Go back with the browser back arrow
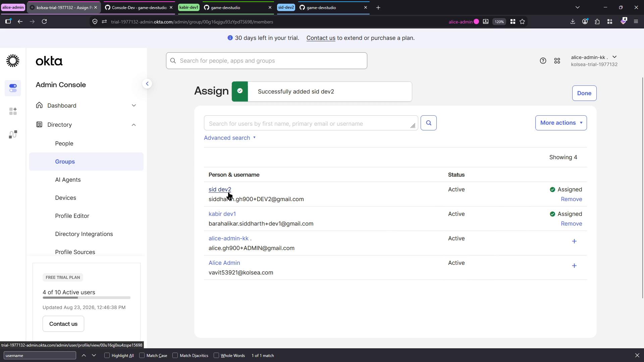The image size is (644, 362). point(20,22)
